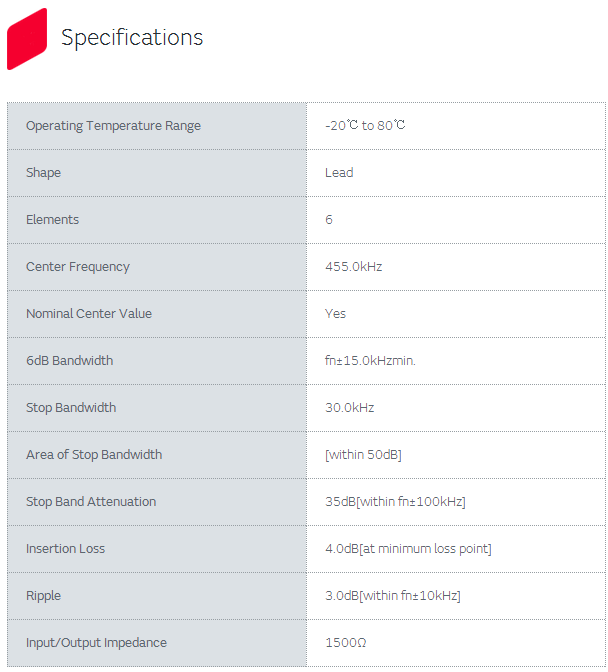Click the Specifications heading text
This screenshot has height=672, width=608.
pos(132,38)
